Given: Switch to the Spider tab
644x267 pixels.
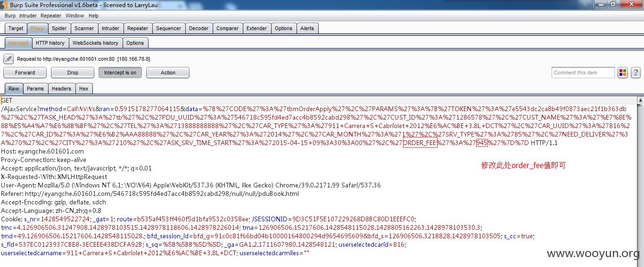Looking at the screenshot, I should click(x=59, y=28).
